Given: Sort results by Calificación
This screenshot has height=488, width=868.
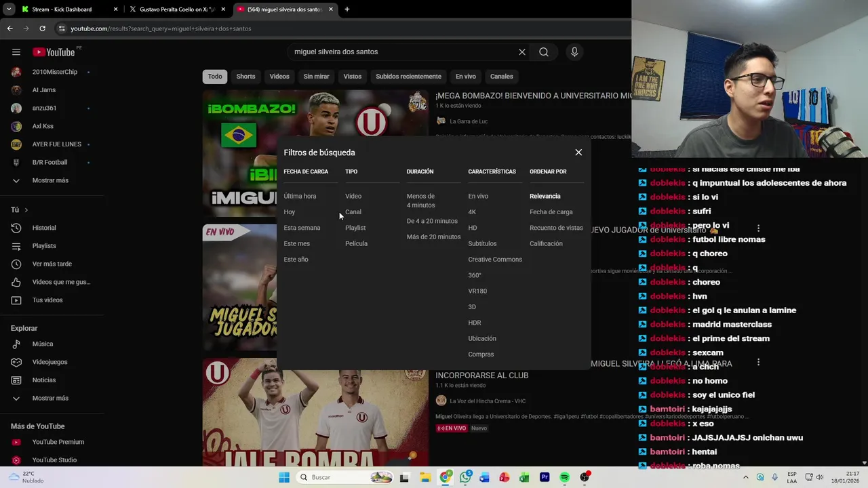Looking at the screenshot, I should tap(546, 243).
